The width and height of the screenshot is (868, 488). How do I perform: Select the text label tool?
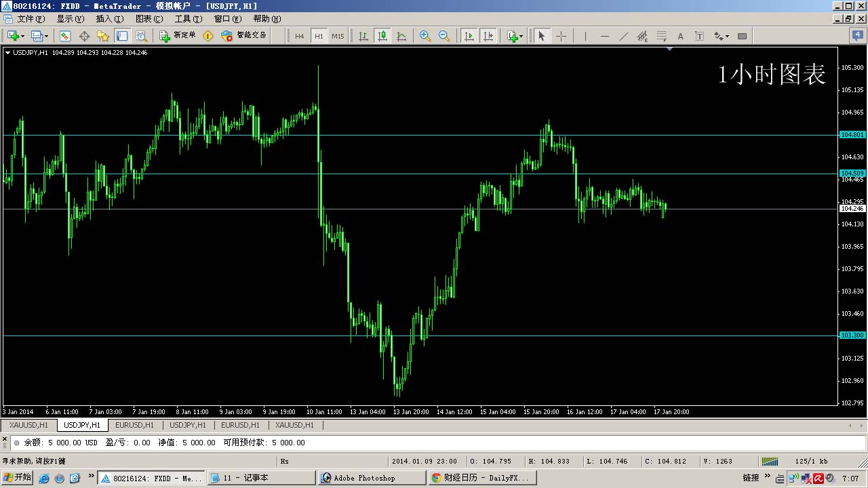tap(681, 36)
